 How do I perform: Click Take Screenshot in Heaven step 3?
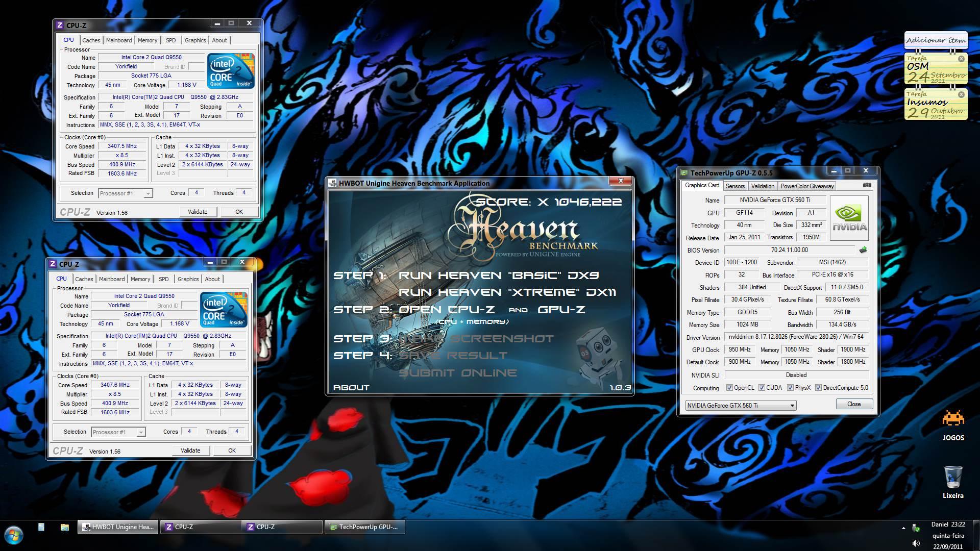pyautogui.click(x=476, y=339)
